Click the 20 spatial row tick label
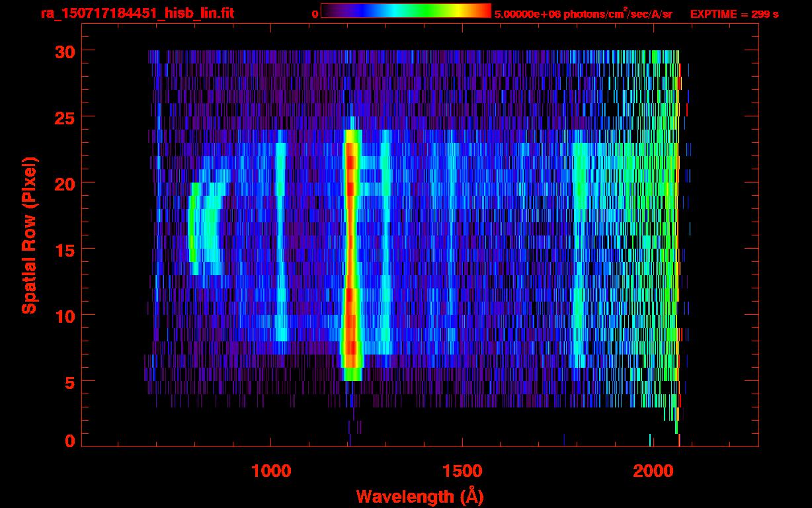This screenshot has width=812, height=508. coord(65,183)
